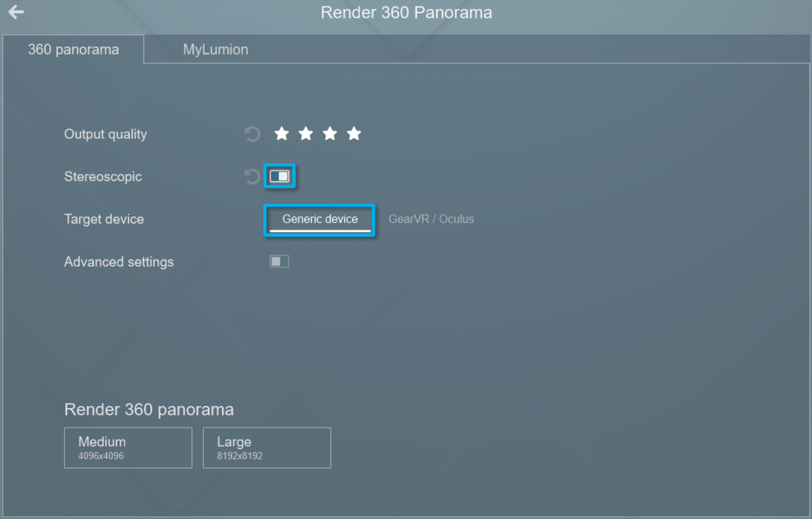Image resolution: width=812 pixels, height=519 pixels.
Task: Toggle the Stereoscopic switch
Action: click(279, 176)
